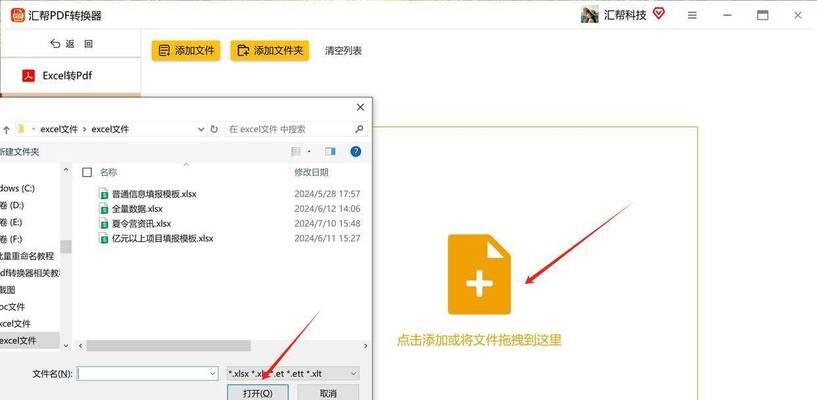Viewport: 817px width, 400px height.
Task: Open the view options dropdown arrow
Action: pyautogui.click(x=309, y=152)
